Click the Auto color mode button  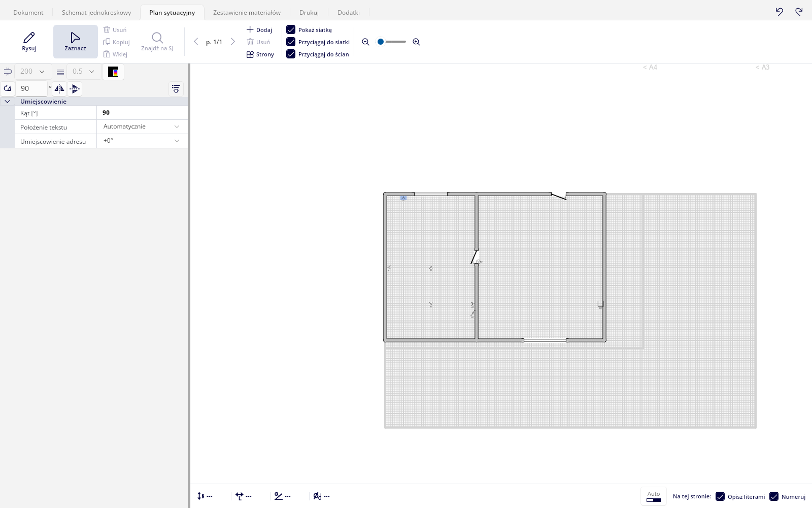[654, 496]
